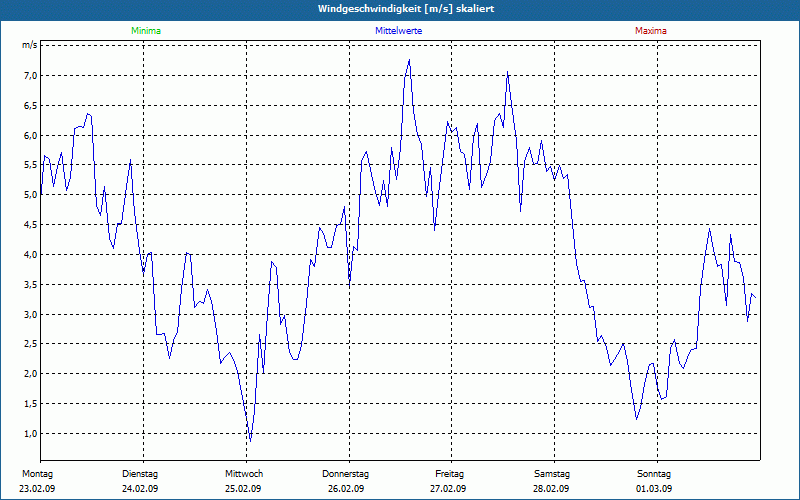
Task: Click the 1,0 y-axis value
Action: click(x=31, y=433)
